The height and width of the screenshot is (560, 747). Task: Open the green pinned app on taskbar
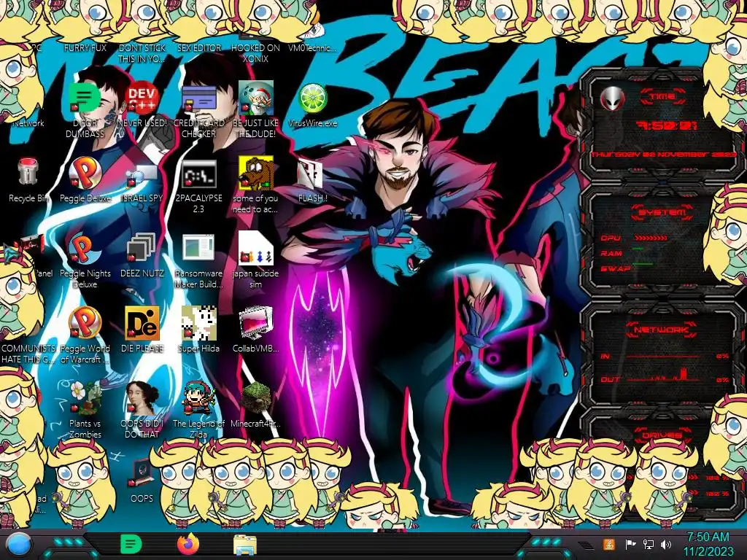(131, 545)
